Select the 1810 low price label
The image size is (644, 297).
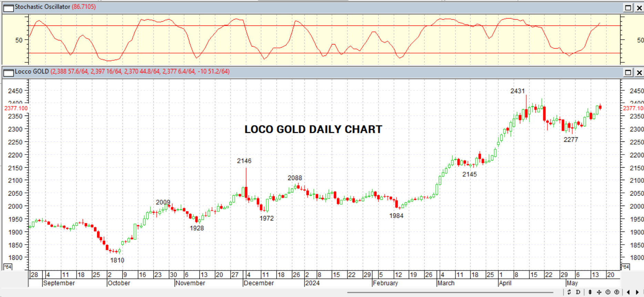tap(117, 260)
